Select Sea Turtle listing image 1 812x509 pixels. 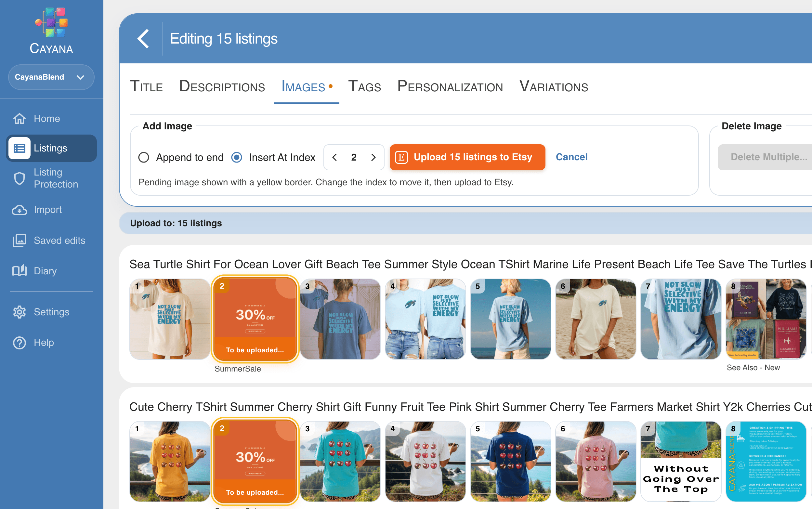170,319
